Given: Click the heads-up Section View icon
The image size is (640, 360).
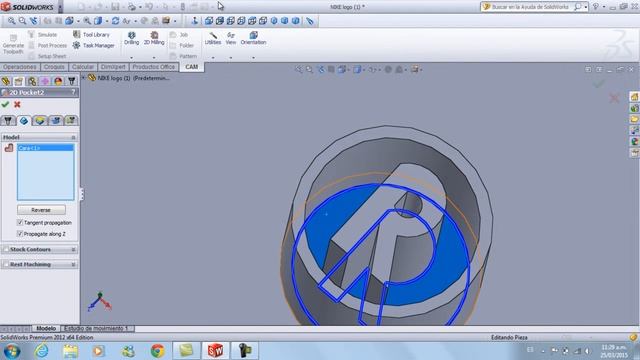Looking at the screenshot, I should coord(331,69).
